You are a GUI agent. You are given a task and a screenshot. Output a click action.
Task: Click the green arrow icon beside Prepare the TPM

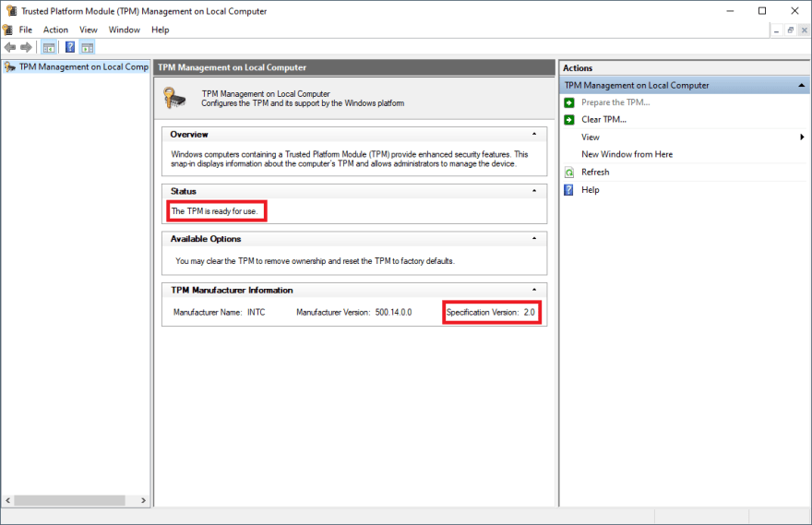point(569,102)
